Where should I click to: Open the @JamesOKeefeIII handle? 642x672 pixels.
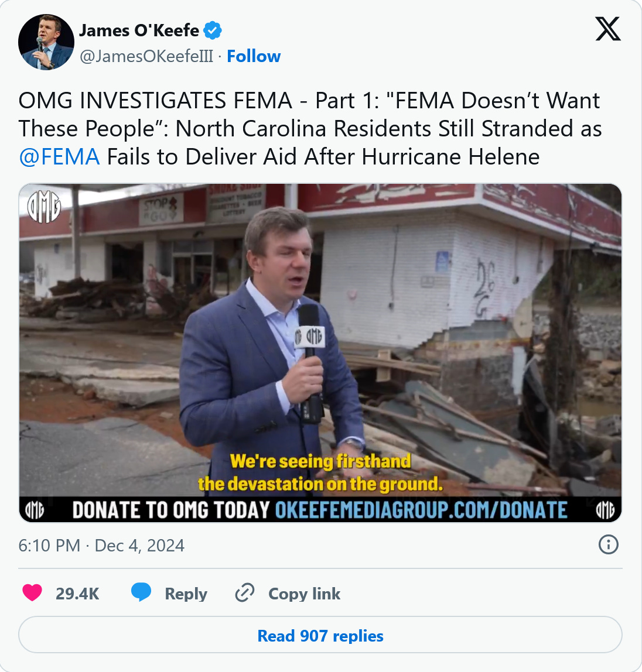tap(146, 56)
